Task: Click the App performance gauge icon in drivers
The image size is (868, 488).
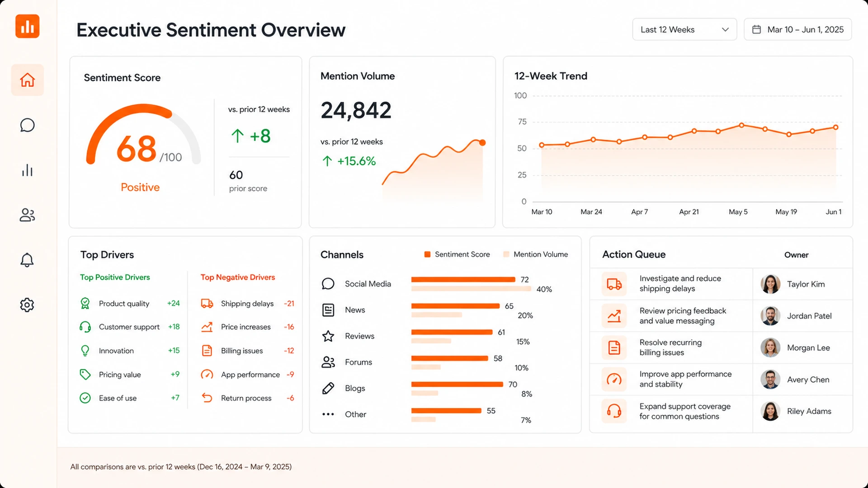Action: point(207,374)
